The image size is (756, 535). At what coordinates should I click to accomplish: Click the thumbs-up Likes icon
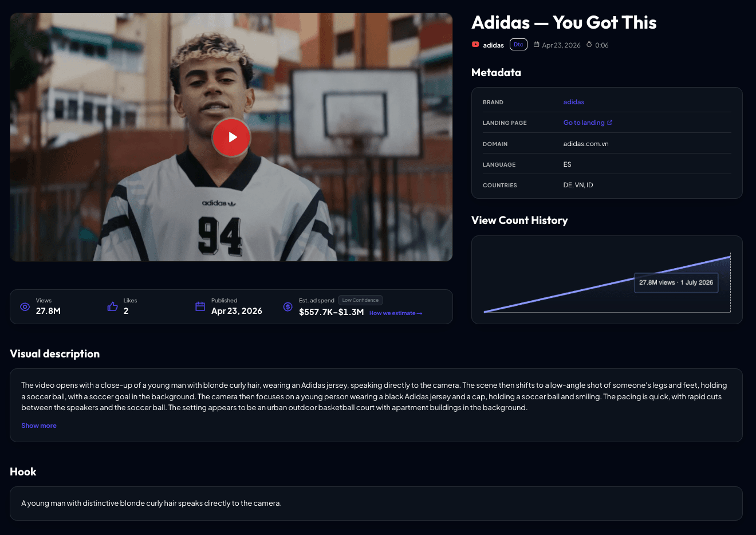pos(112,306)
